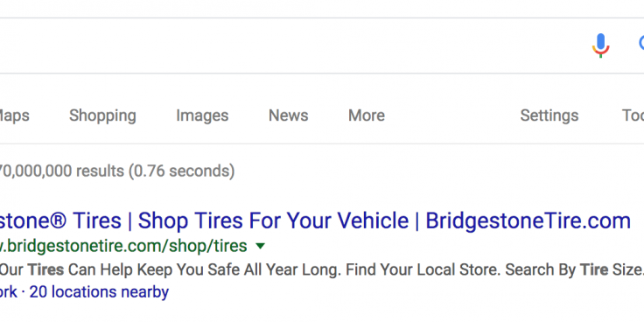Screen dimensions: 644x322
Task: Click the green bridgestonetire.com/shop/tires URL
Action: coord(123,246)
